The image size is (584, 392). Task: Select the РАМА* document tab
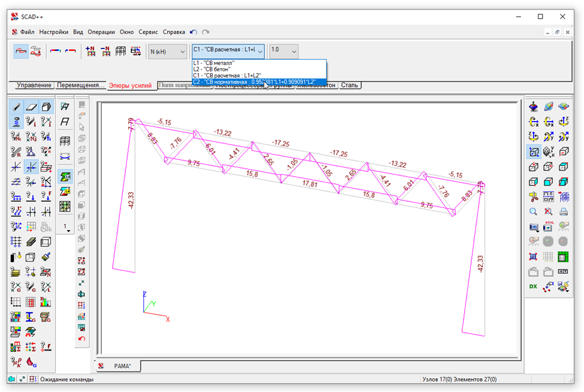[x=119, y=366]
